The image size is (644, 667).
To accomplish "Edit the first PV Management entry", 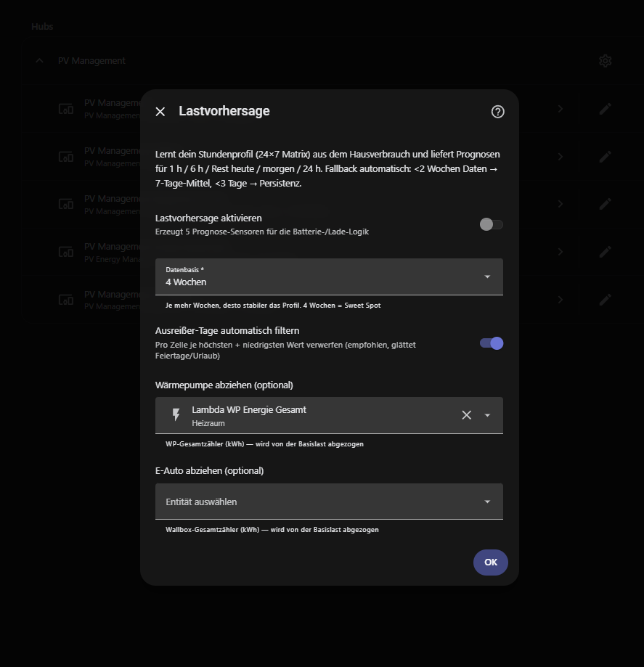I will tap(606, 109).
